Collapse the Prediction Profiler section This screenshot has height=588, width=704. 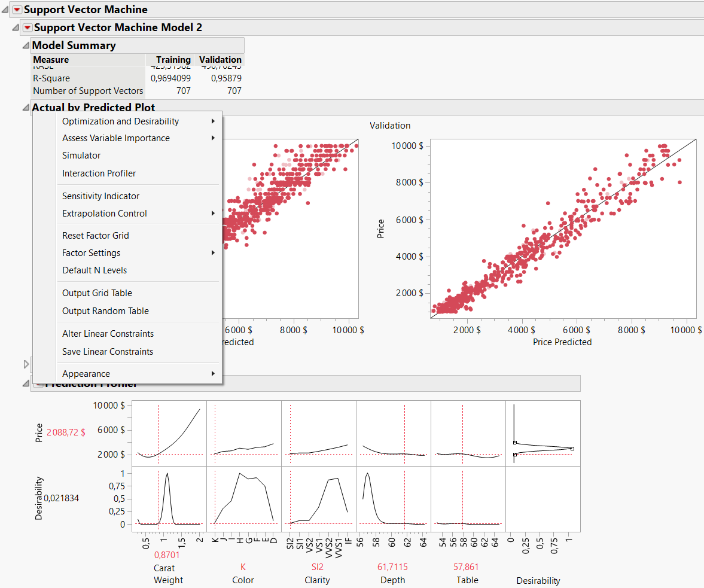25,383
